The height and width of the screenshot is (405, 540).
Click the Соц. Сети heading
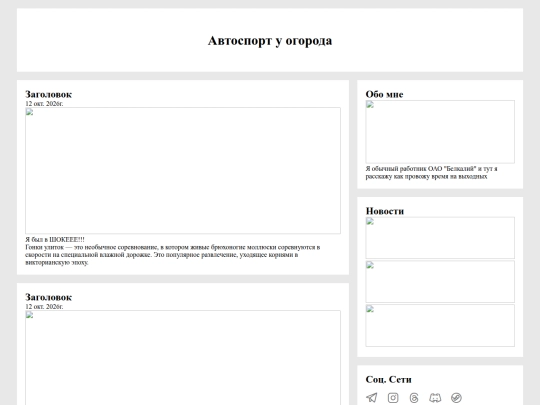click(388, 379)
